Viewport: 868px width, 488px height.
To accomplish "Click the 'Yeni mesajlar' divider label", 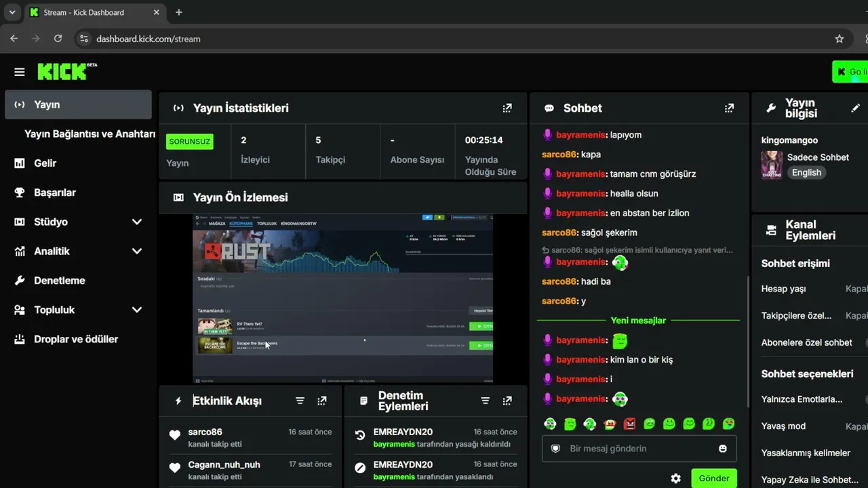I will point(638,321).
